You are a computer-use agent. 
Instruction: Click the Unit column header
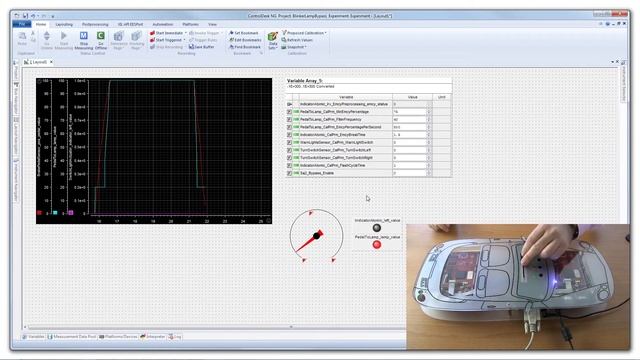coord(442,97)
